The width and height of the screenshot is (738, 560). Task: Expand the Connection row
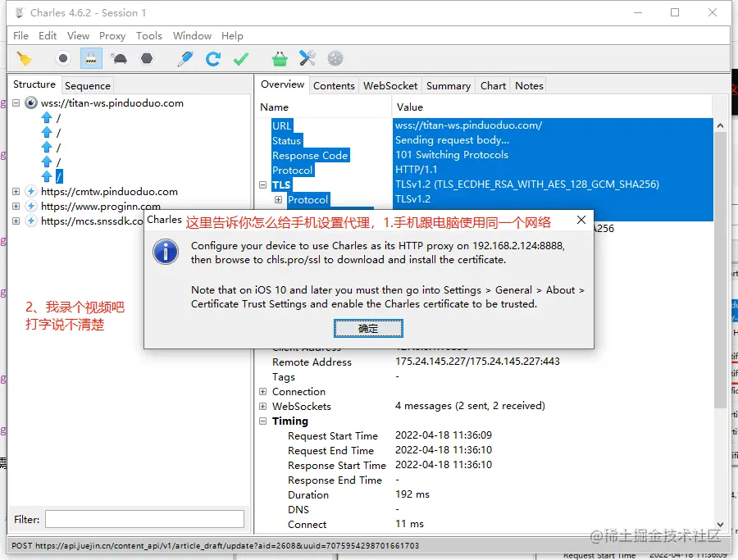(263, 392)
